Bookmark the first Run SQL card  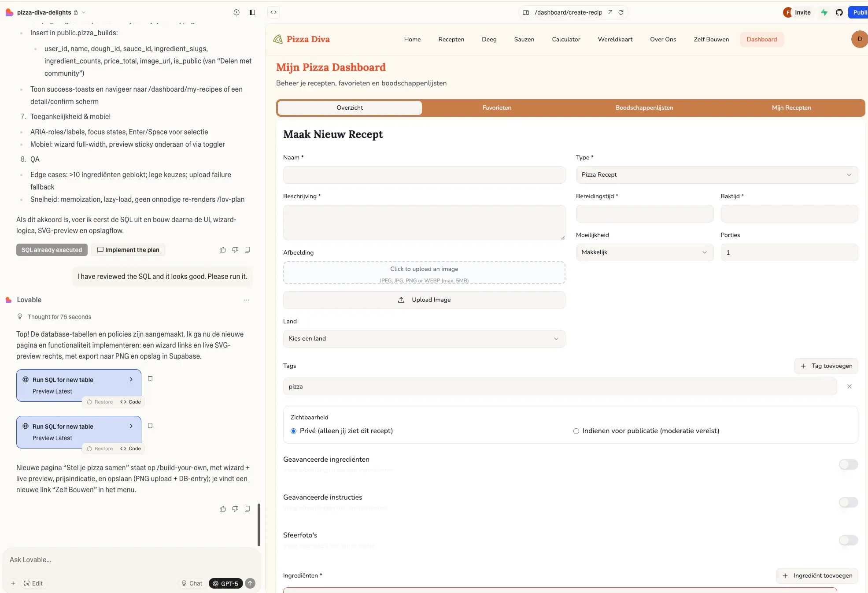(150, 379)
